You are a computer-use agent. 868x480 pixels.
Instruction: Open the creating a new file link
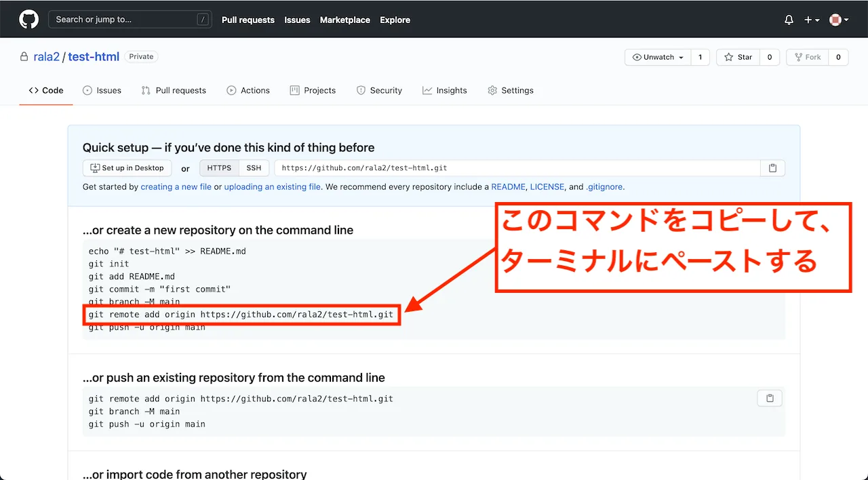click(176, 186)
